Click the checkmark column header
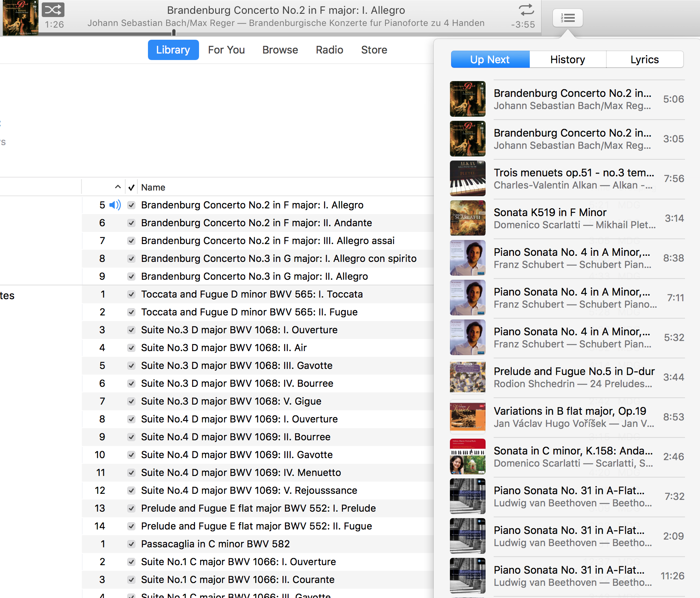This screenshot has height=598, width=700. [x=131, y=187]
